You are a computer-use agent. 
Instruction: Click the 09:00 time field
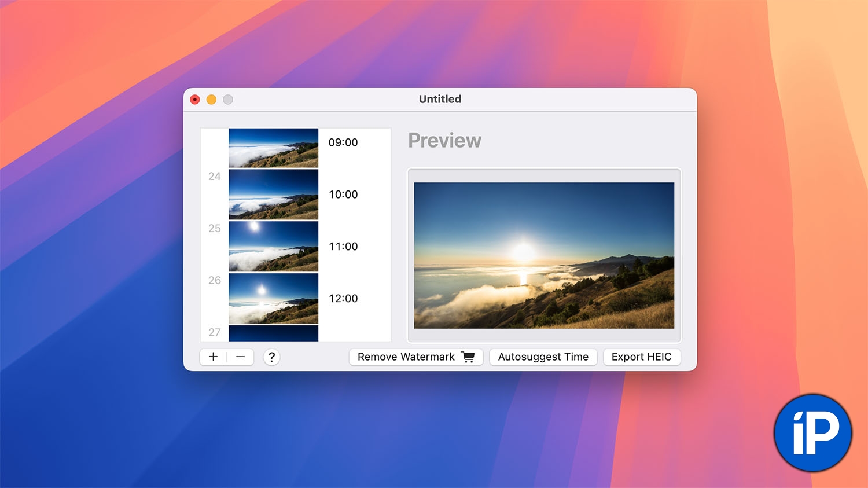click(x=343, y=142)
